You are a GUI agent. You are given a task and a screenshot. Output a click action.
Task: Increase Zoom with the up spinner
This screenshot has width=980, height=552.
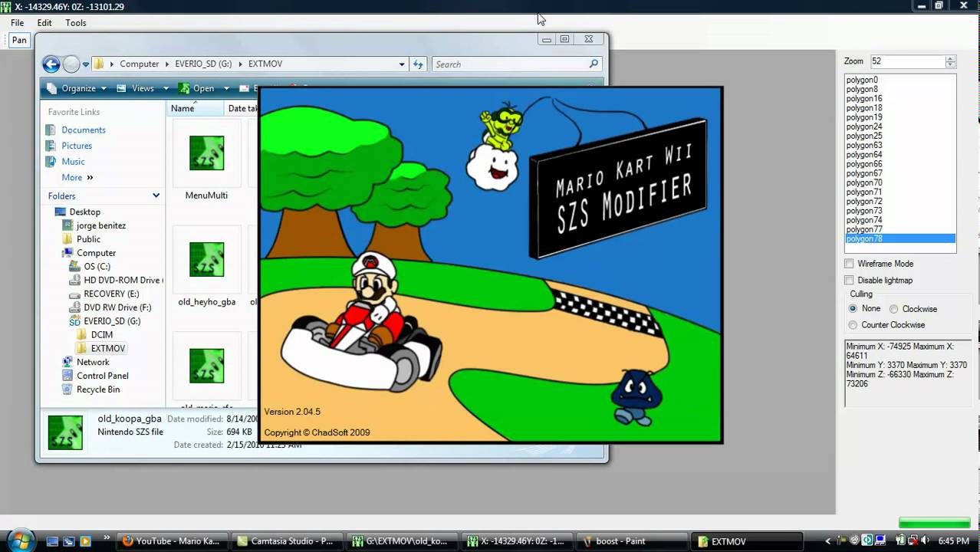[950, 58]
